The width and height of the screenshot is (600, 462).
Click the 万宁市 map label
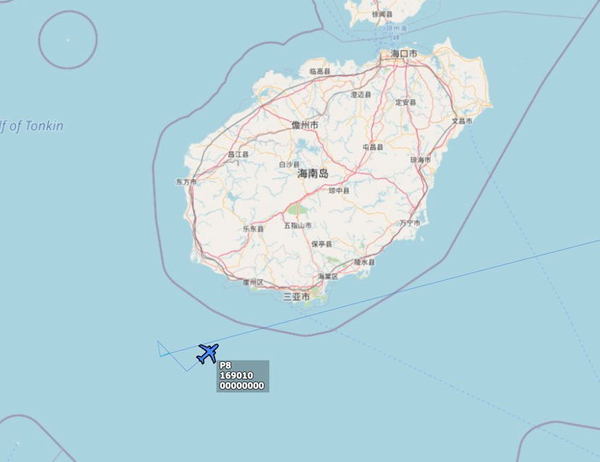coord(410,223)
